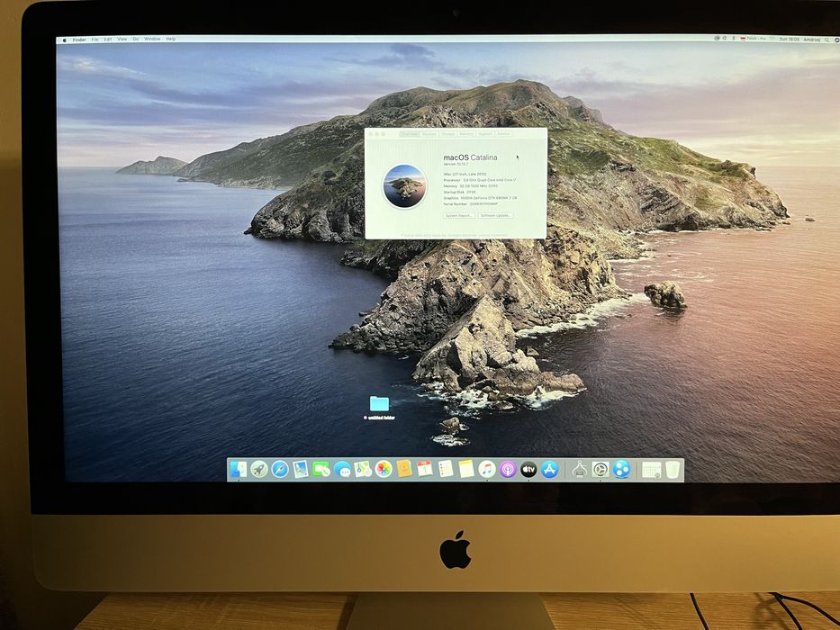Open the File menu
Image resolution: width=840 pixels, height=630 pixels.
pyautogui.click(x=95, y=40)
